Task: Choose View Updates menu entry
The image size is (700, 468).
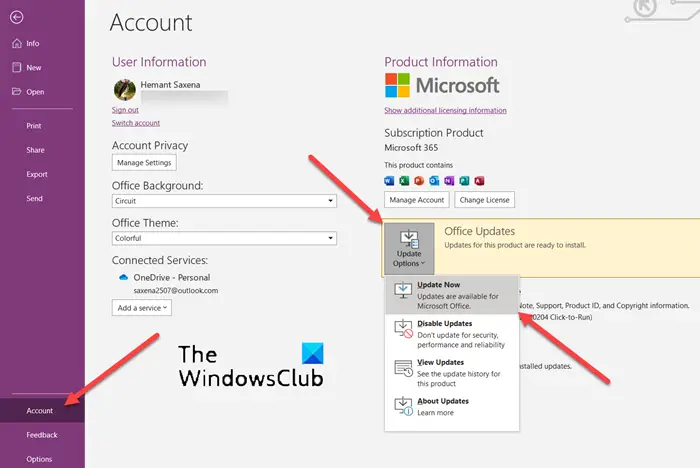Action: click(452, 372)
